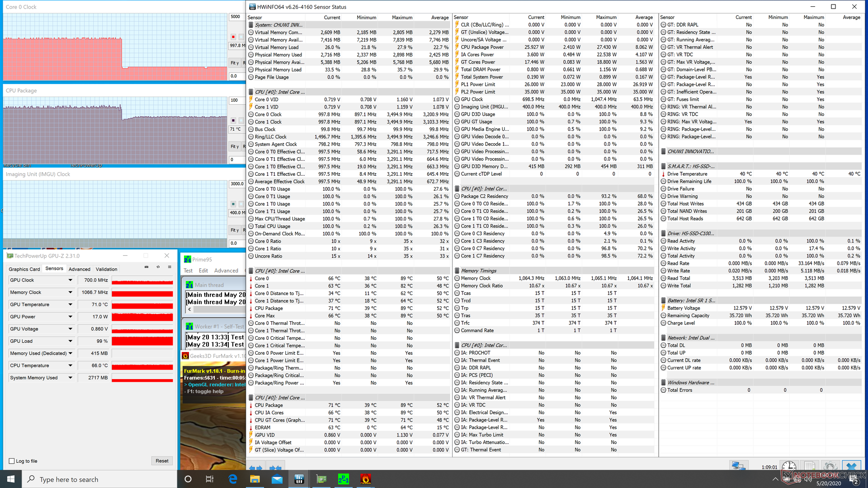Open the Prime95 Advanced menu

click(226, 271)
